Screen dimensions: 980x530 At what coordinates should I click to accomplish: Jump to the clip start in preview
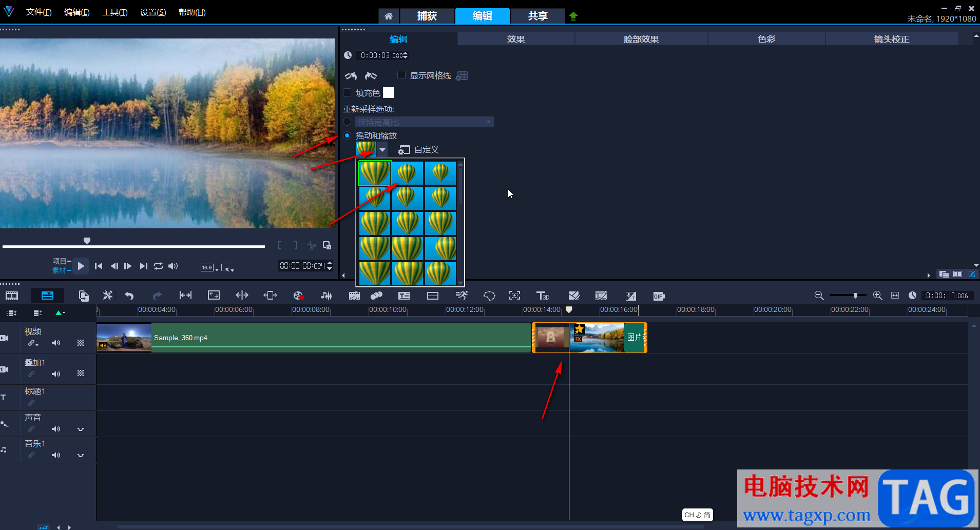coord(99,266)
